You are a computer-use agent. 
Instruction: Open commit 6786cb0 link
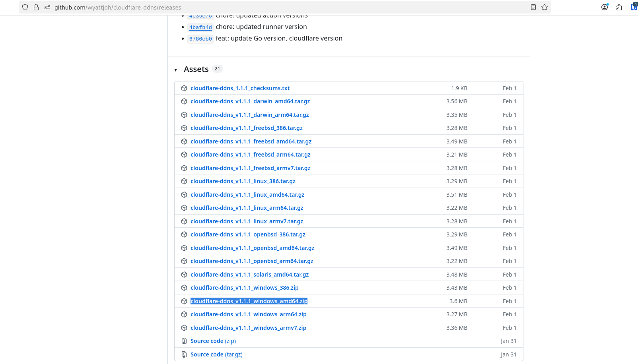coord(200,39)
